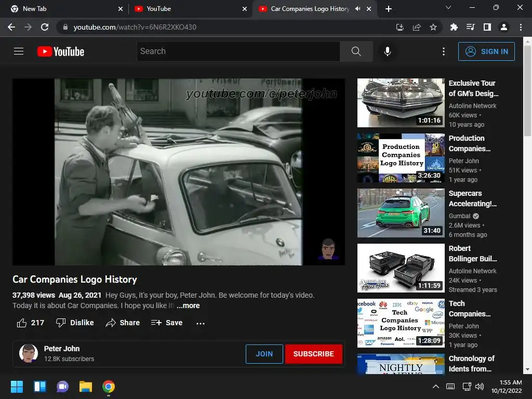
Task: Open the Chrome media controls icon
Action: pos(470,27)
